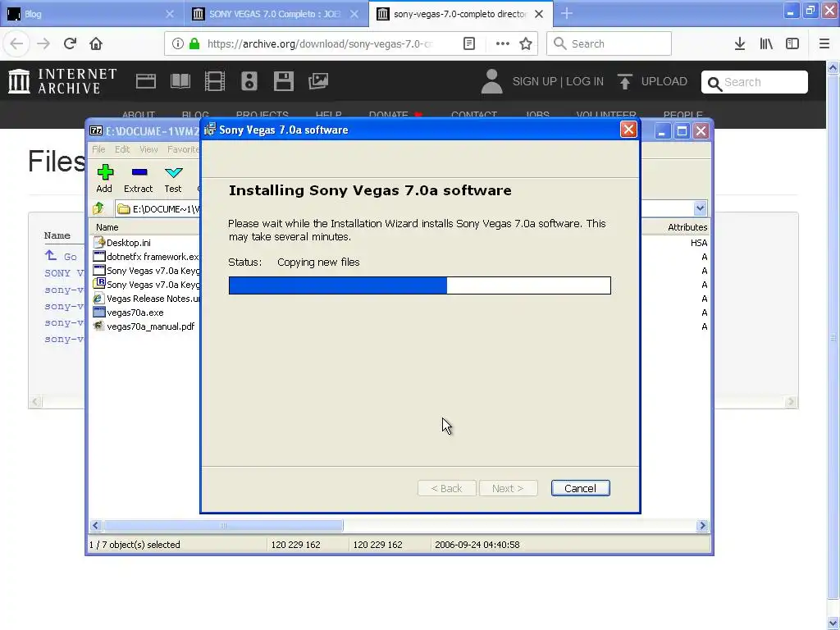Toggle the sidebar icon in Firefox toolbar

click(792, 43)
